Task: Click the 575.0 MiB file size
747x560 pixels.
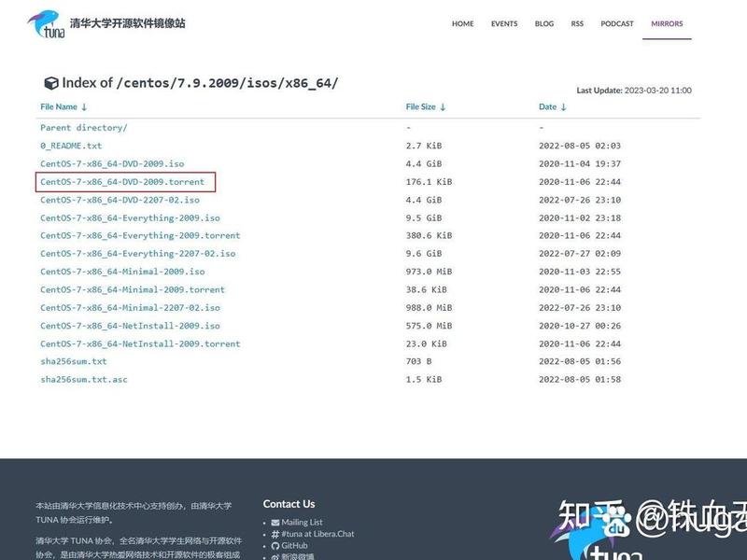Action: [x=429, y=326]
